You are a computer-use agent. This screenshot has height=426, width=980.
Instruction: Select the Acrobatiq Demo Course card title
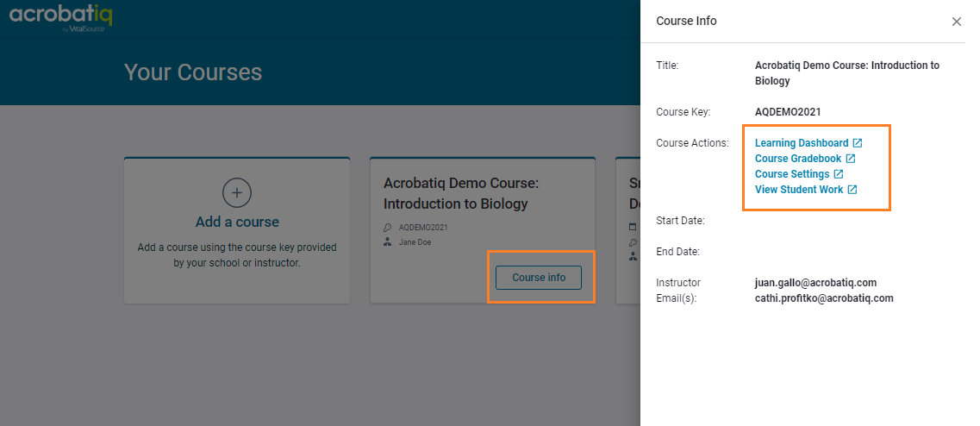pyautogui.click(x=460, y=193)
